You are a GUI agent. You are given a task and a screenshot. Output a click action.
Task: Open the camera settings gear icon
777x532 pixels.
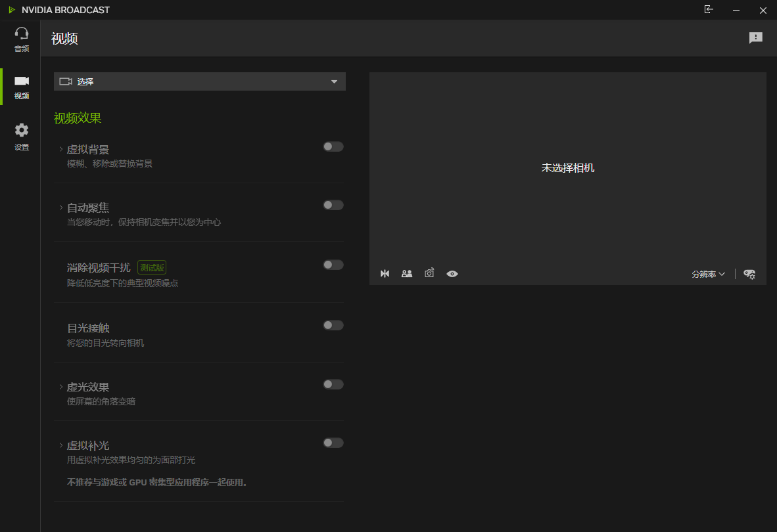coord(749,274)
